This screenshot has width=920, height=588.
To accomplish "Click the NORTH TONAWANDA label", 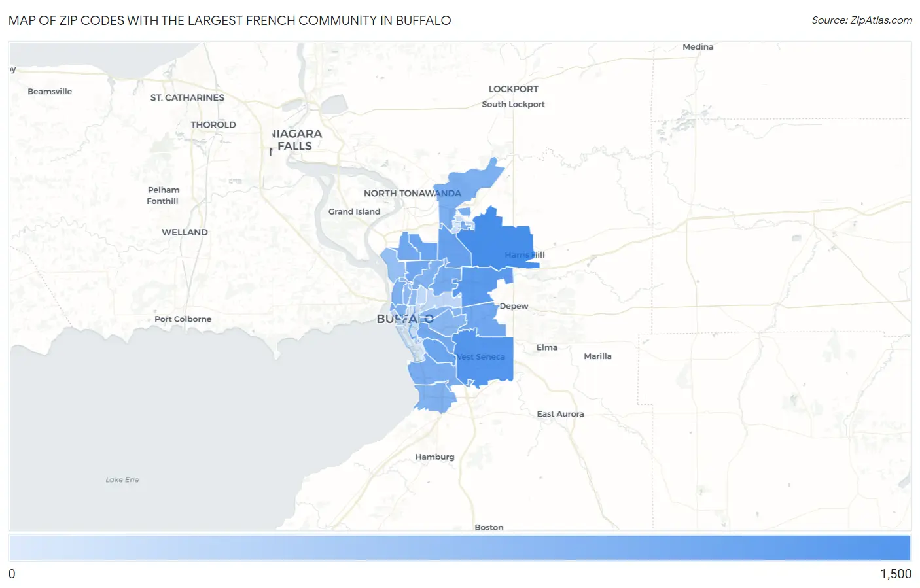I will tap(412, 193).
